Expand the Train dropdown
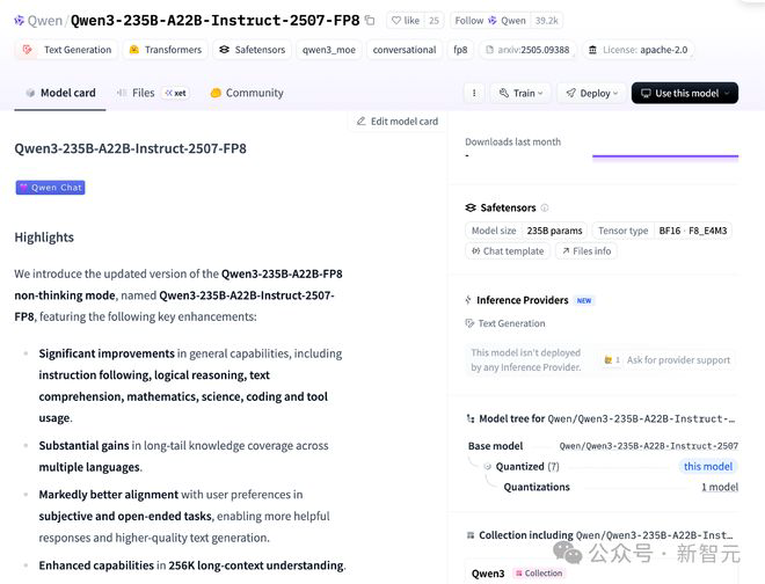The height and width of the screenshot is (584, 765). (521, 93)
